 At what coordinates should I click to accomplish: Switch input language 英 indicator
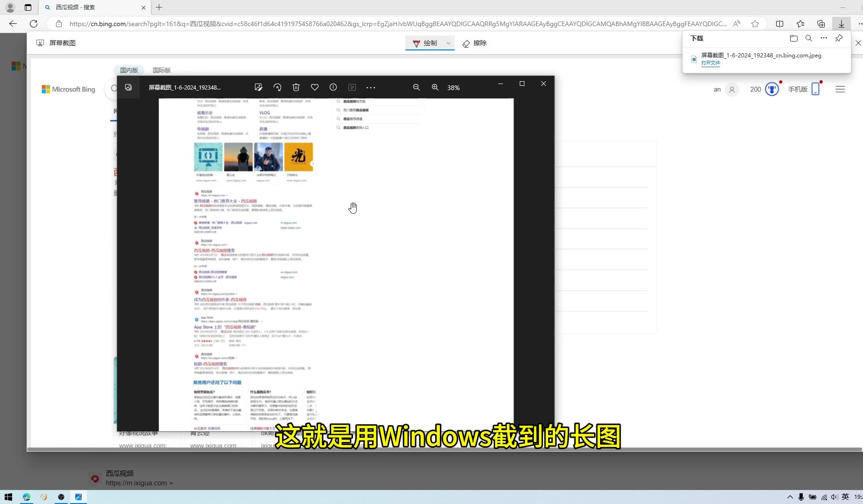845,497
